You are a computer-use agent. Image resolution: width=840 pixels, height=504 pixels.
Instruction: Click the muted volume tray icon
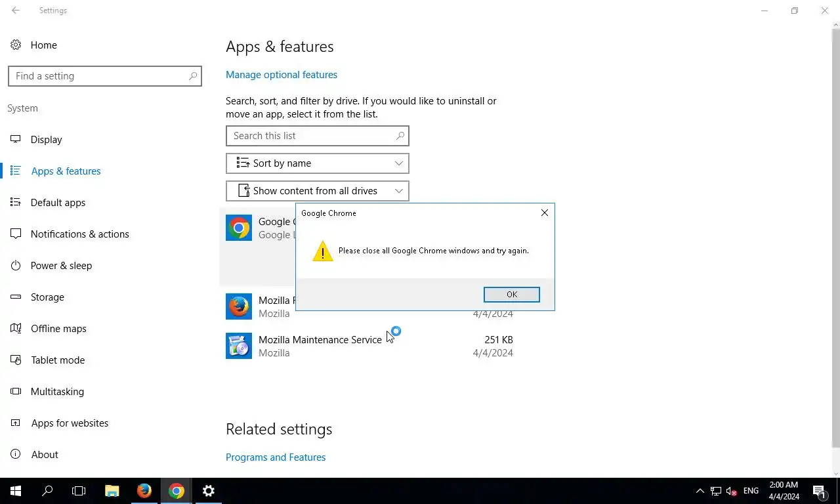(732, 491)
